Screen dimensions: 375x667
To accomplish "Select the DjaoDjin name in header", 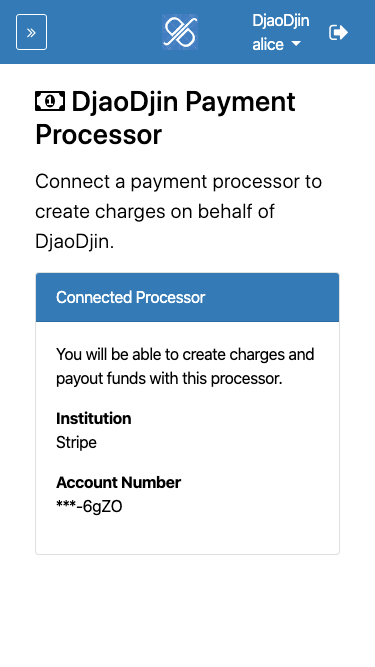I will tap(281, 20).
